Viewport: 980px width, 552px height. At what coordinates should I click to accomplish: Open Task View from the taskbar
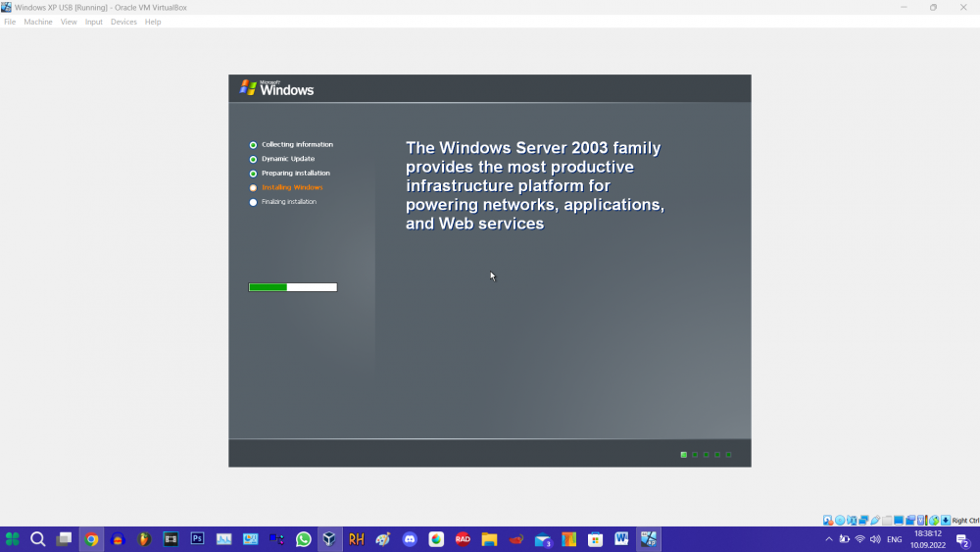point(64,539)
